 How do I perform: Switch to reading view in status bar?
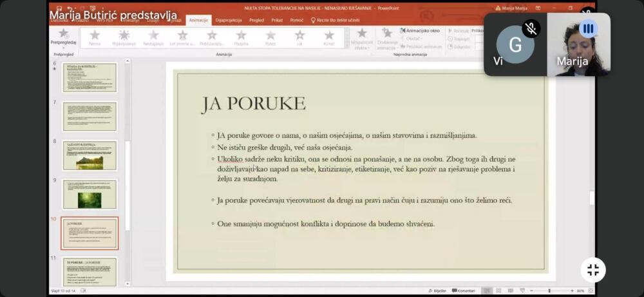pyautogui.click(x=509, y=291)
